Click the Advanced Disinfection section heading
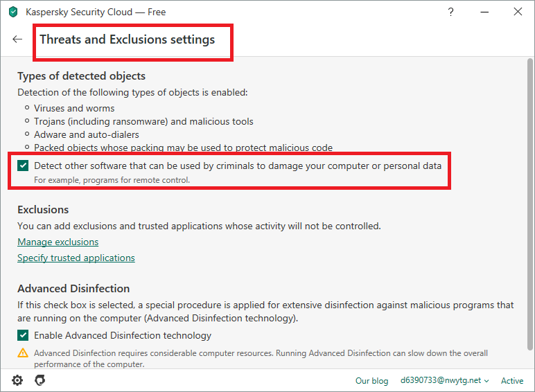Screen dimensions: 535x392 pos(73,288)
